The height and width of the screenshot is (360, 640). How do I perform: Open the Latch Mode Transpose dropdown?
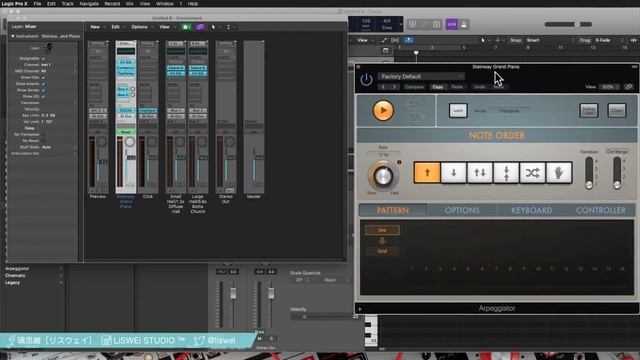tap(510, 111)
